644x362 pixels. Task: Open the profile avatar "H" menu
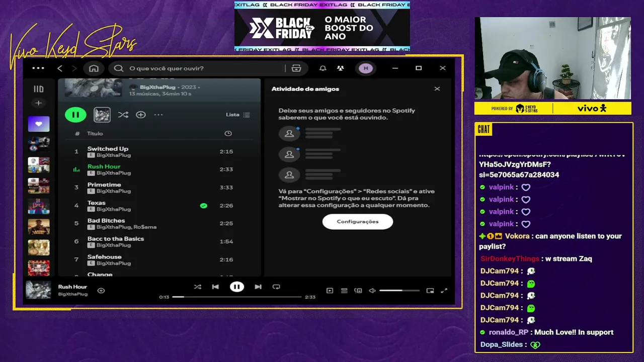[366, 68]
